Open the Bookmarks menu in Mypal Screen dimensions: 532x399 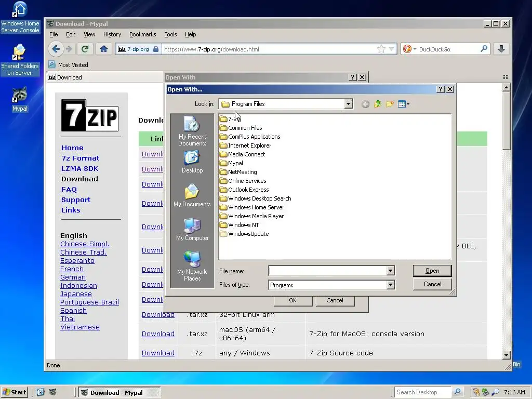pos(142,34)
